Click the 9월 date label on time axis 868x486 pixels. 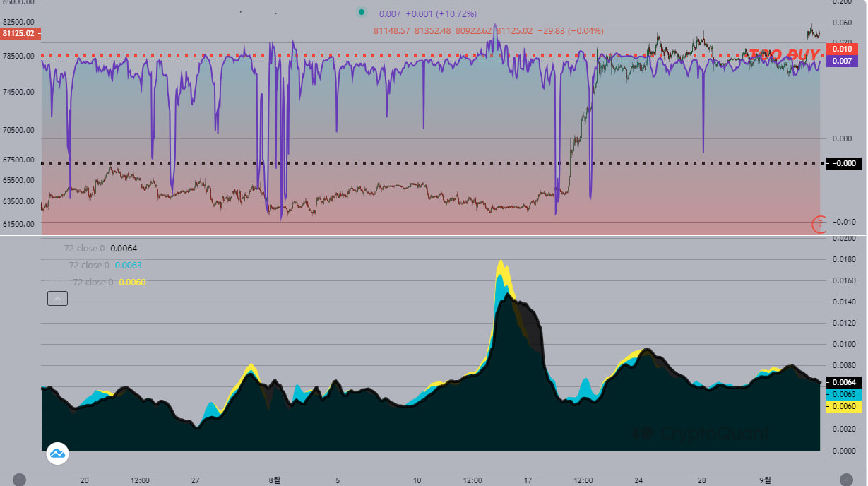click(764, 480)
